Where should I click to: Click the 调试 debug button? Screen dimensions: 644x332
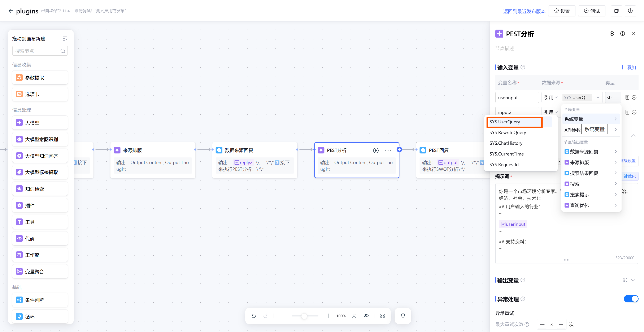(592, 11)
